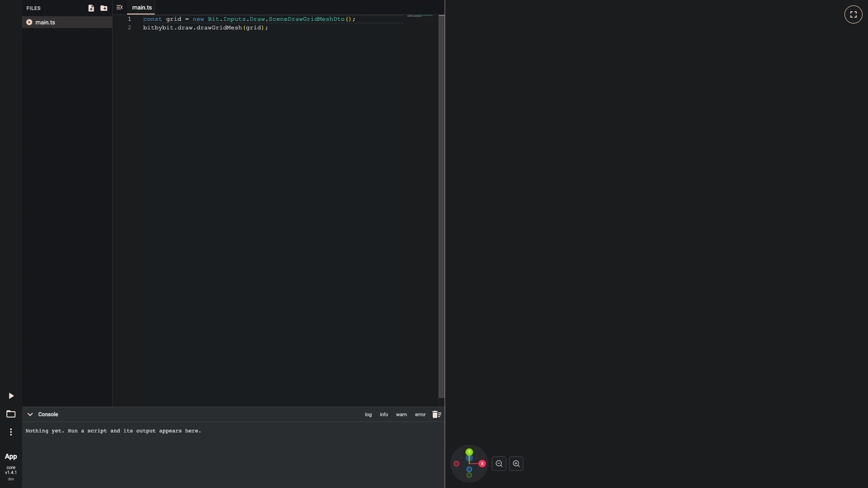The width and height of the screenshot is (868, 488).
Task: Toggle the error console filter
Action: [x=420, y=415]
